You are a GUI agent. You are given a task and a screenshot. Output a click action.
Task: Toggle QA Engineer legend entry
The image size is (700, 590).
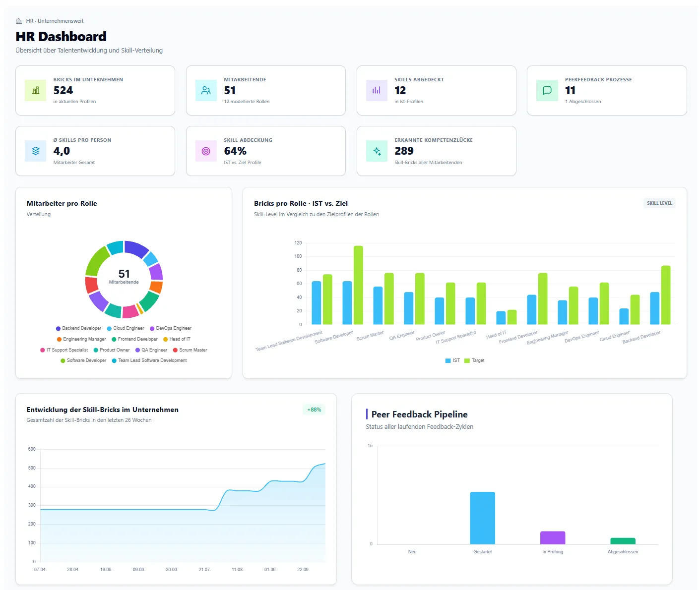[151, 350]
